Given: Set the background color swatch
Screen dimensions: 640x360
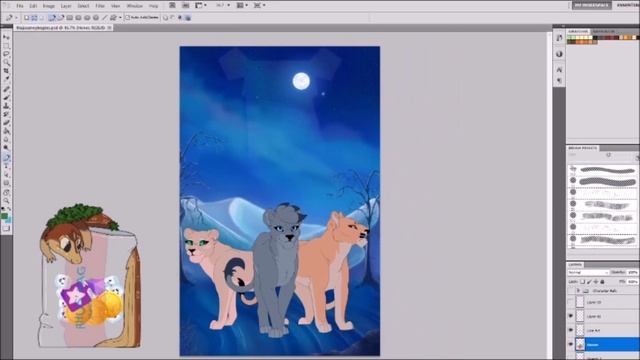Looking at the screenshot, I should coord(8,220).
